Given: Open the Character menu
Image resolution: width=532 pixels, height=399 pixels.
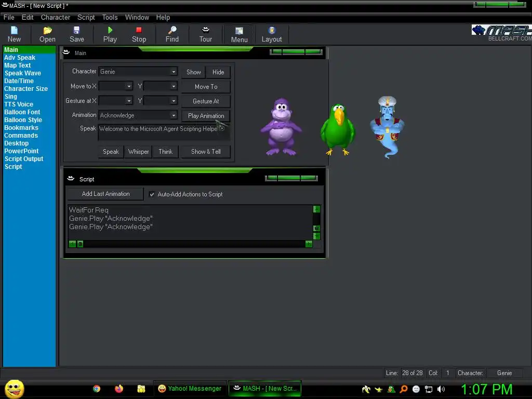Looking at the screenshot, I should pos(55,17).
